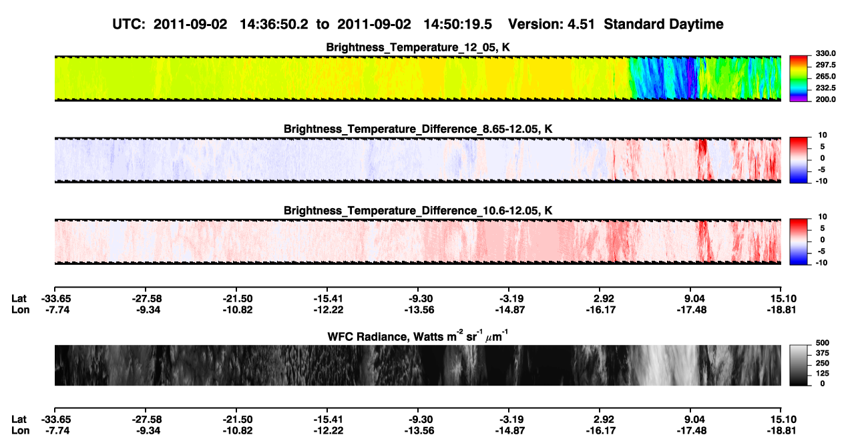This screenshot has height=445, width=868.
Task: Click the 'Lat' label on the axis above WFC Radiance title
Action: pyautogui.click(x=19, y=298)
